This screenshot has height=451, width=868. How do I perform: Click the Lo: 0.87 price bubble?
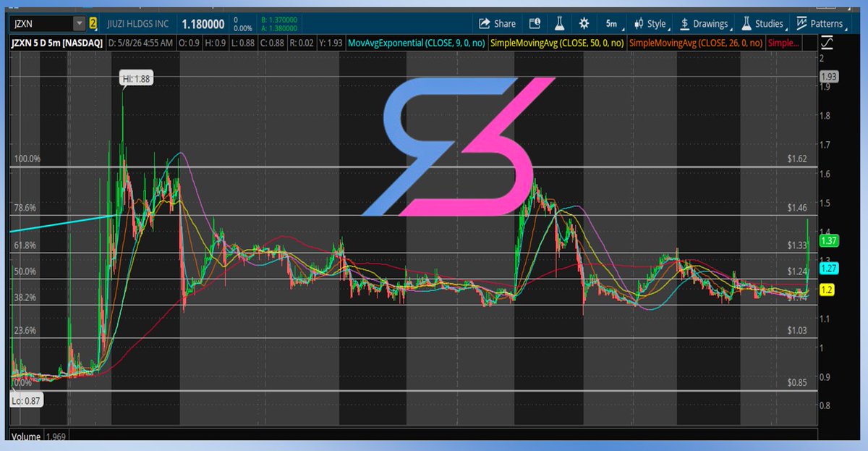27,400
